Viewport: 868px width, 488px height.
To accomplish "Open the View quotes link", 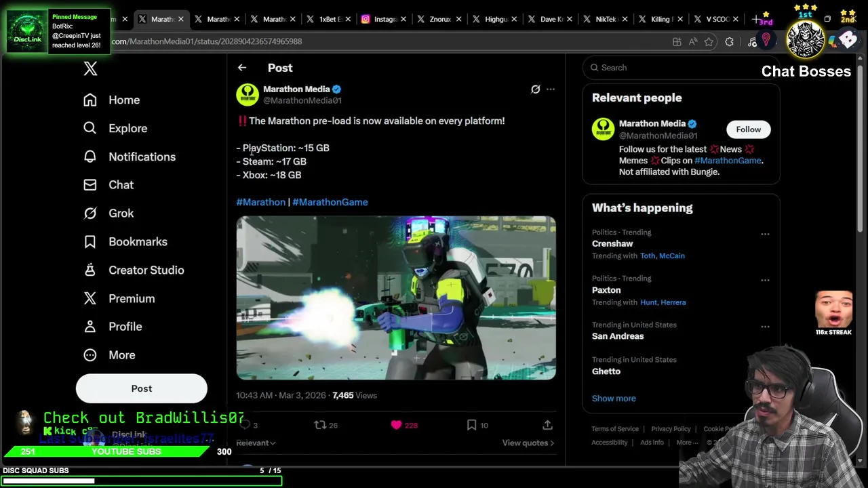I will point(528,443).
